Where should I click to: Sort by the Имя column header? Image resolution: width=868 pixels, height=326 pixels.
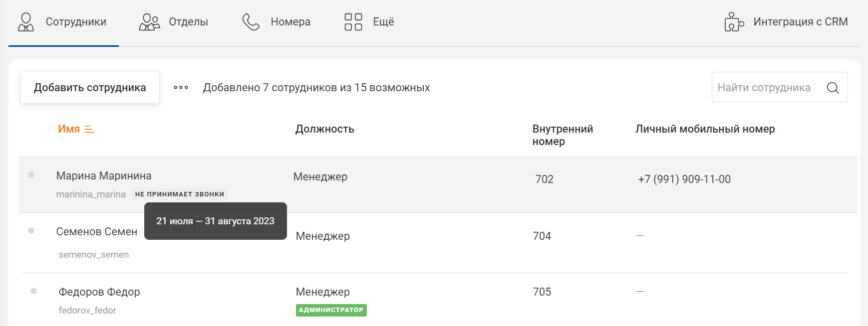(x=69, y=129)
